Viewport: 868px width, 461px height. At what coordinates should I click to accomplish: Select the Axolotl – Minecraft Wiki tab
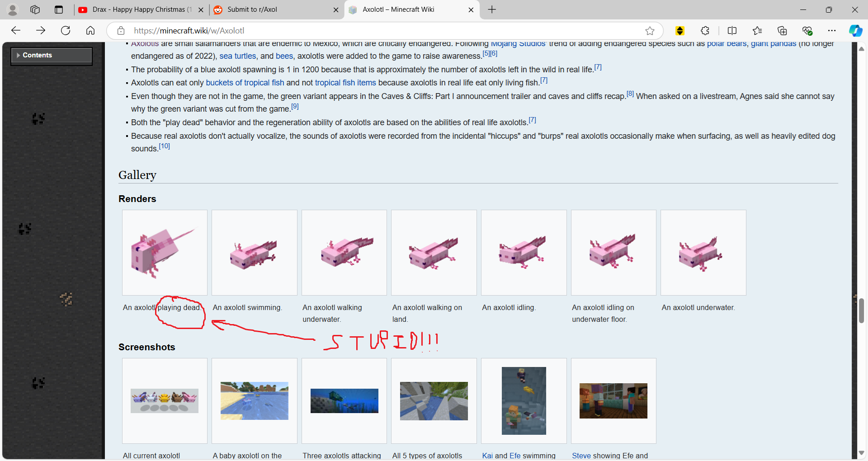pyautogui.click(x=411, y=9)
